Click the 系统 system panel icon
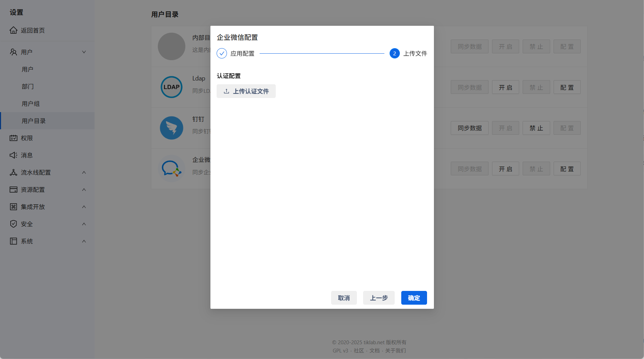644x359 pixels. (13, 241)
